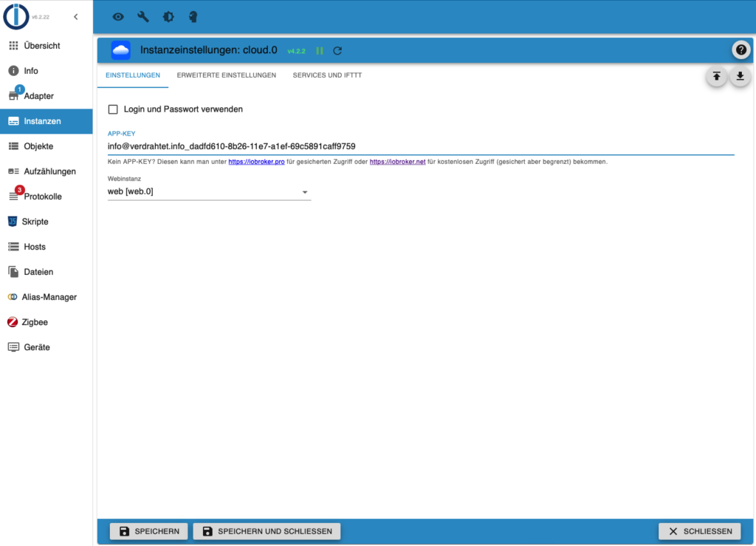Restart the cloud.0 instance with reload icon
The image size is (756, 546).
point(337,51)
